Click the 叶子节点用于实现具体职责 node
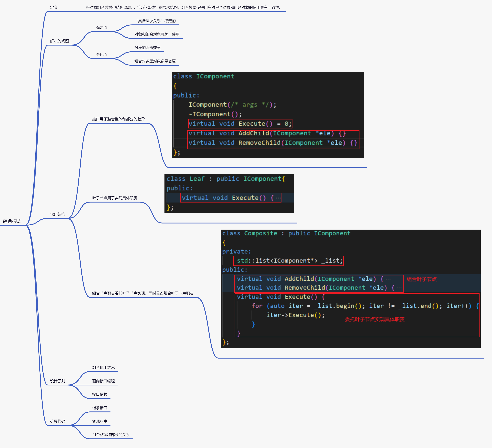The width and height of the screenshot is (492, 448). [115, 198]
